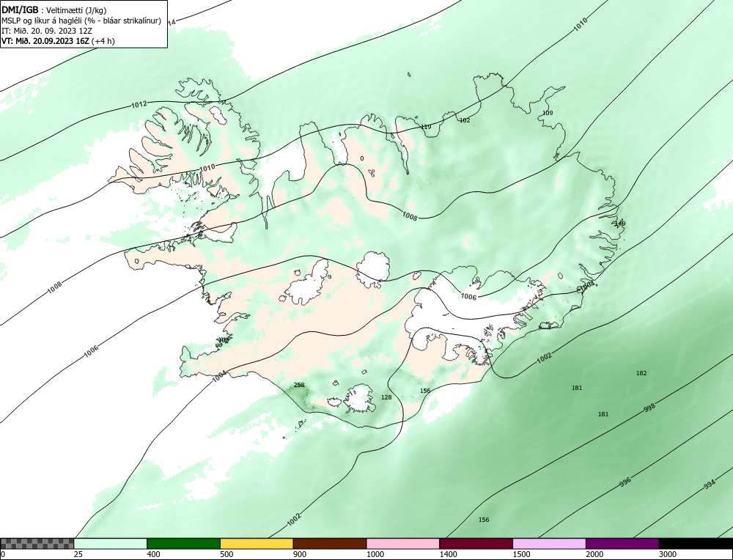Click the "1006" isobar label on Vatnajökull glacier
Viewport: 733px width, 560px height.
tap(468, 296)
